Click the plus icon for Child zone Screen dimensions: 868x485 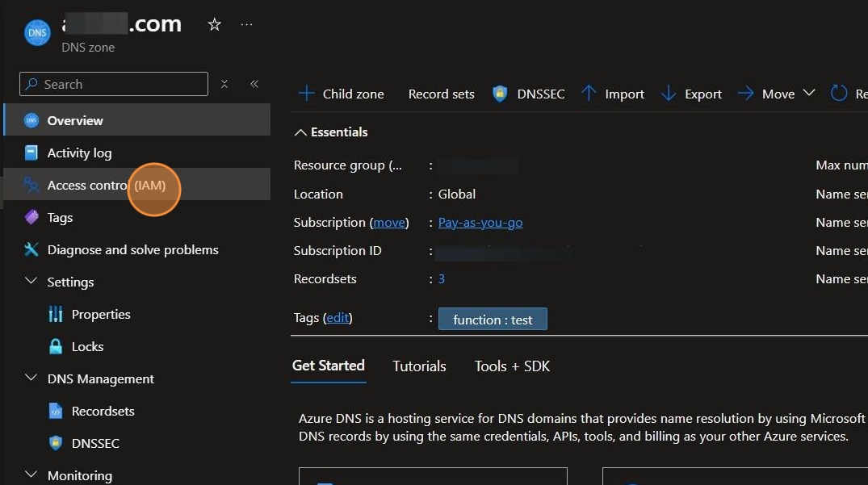(306, 94)
